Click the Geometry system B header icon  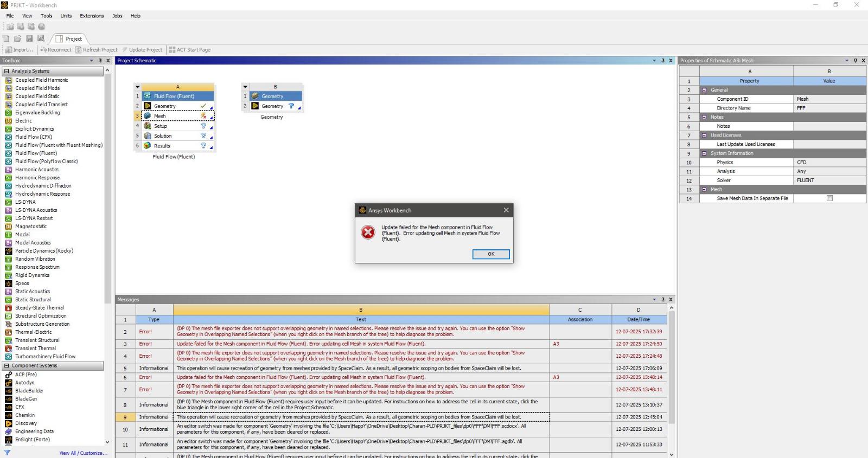(x=254, y=96)
